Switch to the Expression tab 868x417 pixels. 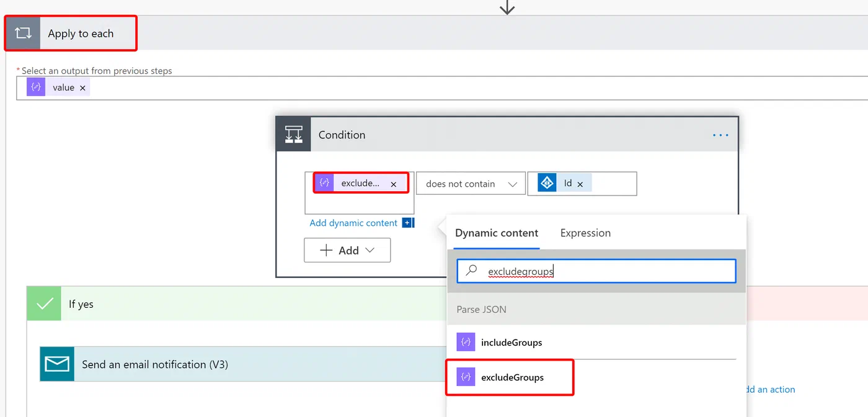[x=585, y=233]
